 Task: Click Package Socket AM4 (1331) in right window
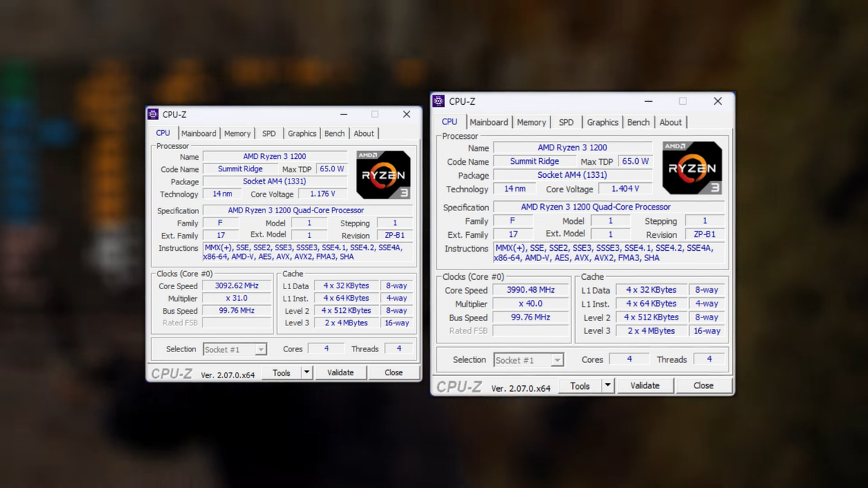[x=573, y=175]
